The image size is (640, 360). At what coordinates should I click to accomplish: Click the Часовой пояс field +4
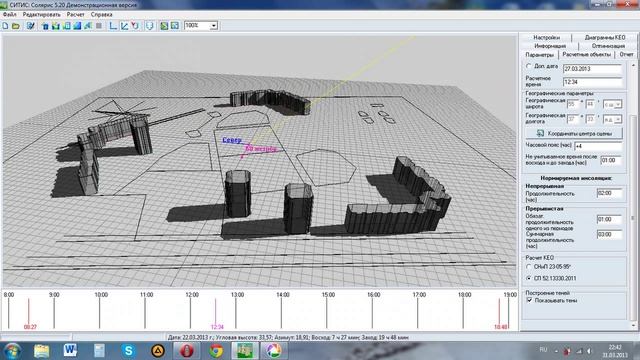click(x=598, y=146)
